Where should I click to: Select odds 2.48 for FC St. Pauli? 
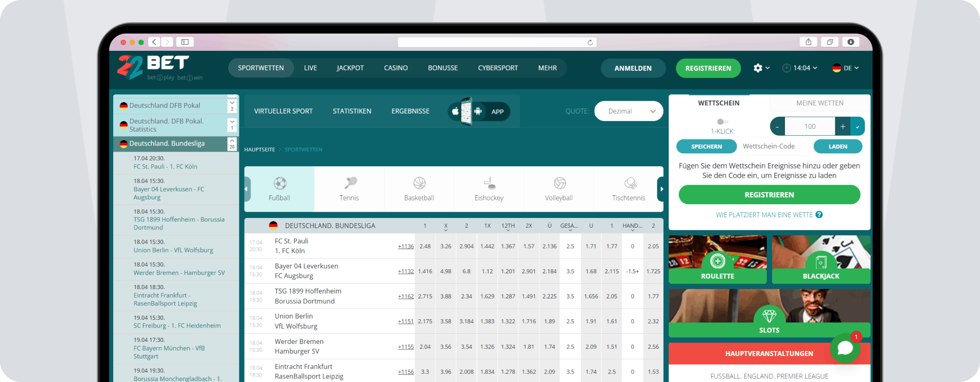pyautogui.click(x=425, y=246)
